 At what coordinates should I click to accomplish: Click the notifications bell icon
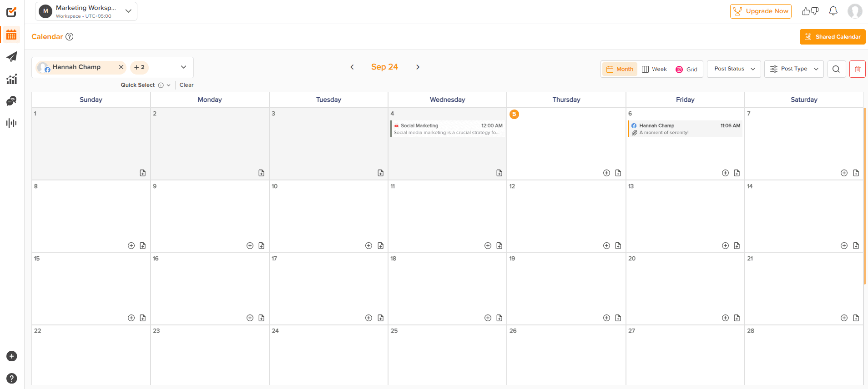pyautogui.click(x=833, y=11)
